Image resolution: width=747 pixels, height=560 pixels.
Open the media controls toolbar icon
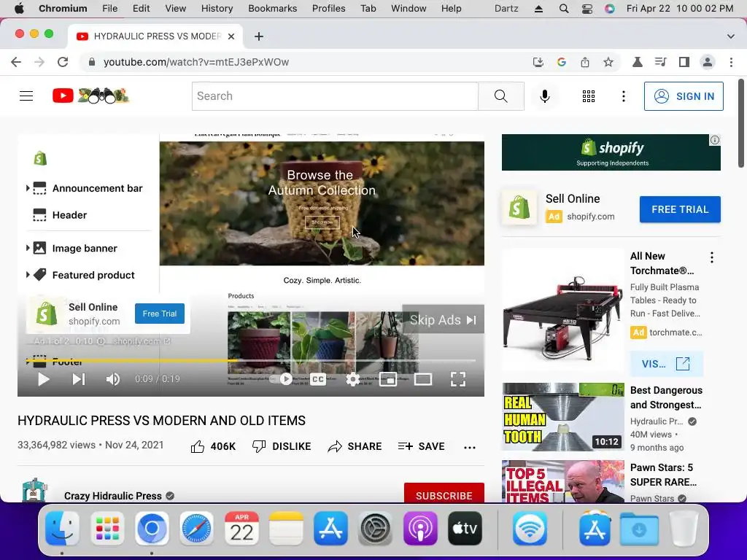point(660,62)
